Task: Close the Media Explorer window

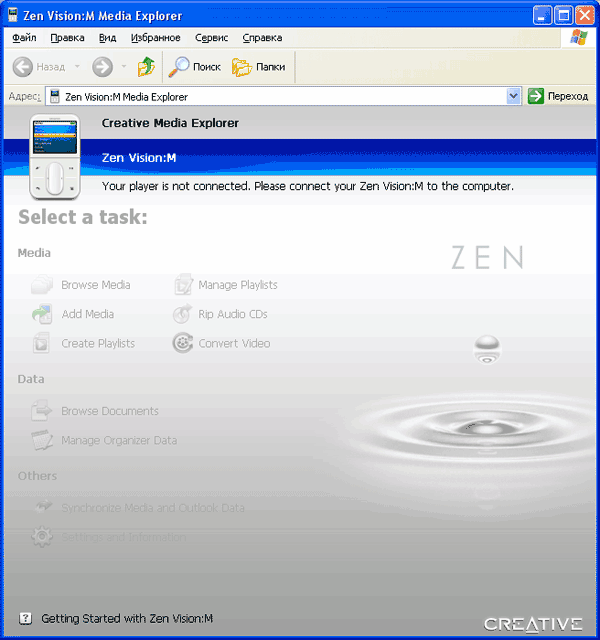Action: [585, 16]
